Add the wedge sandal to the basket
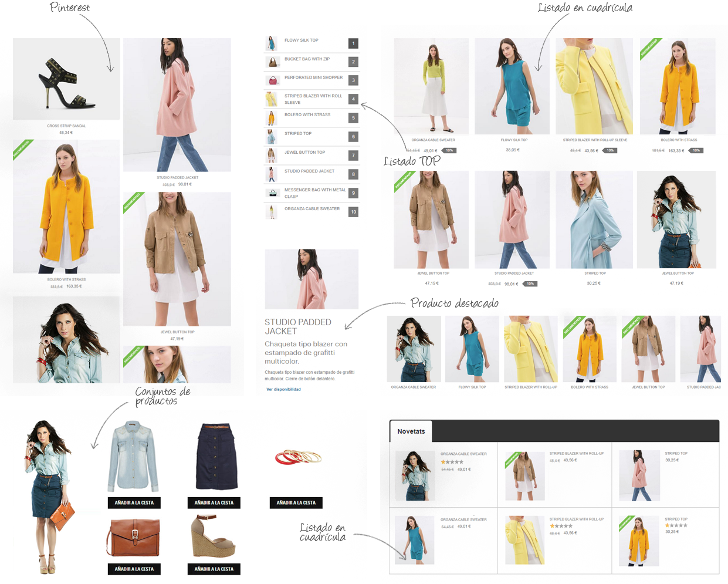Screen dimensions: 728x584 pos(214,569)
